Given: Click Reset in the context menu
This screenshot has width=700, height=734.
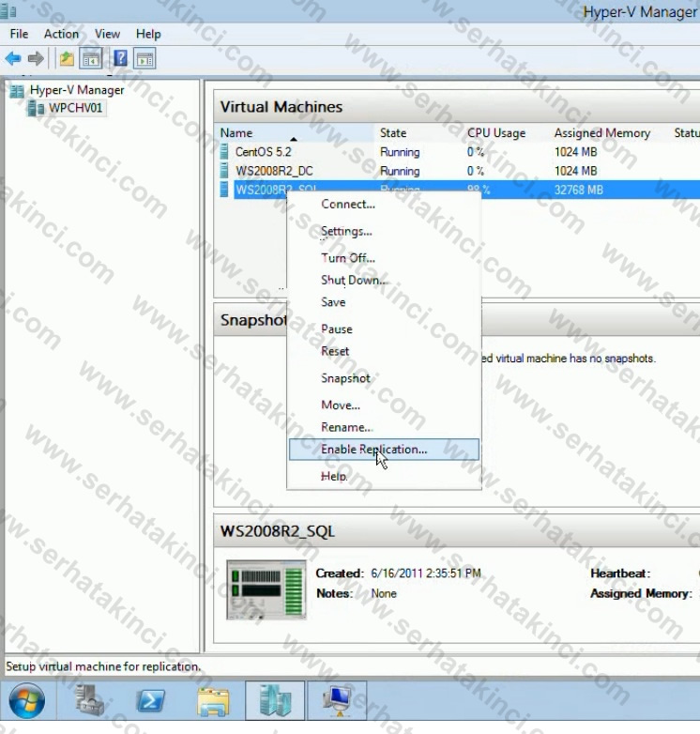Looking at the screenshot, I should click(x=384, y=351).
